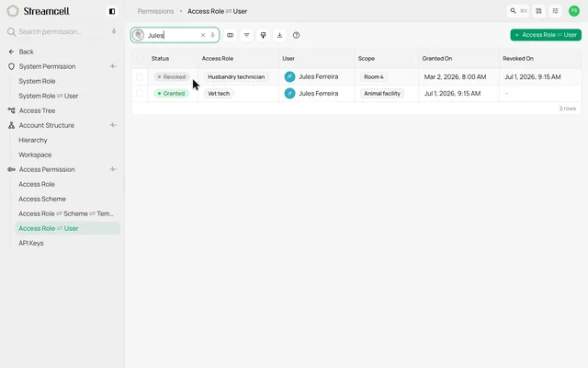Open System Role User mapping page
The image size is (588, 368).
(49, 96)
